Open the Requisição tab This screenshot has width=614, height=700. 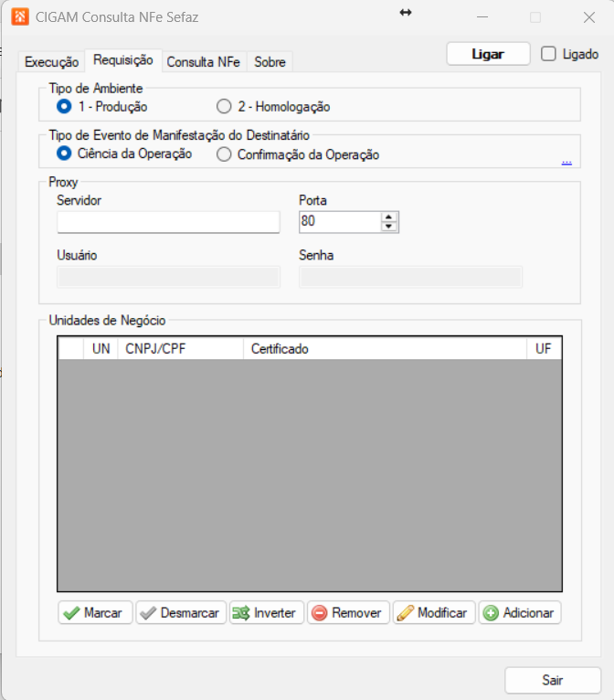click(123, 59)
